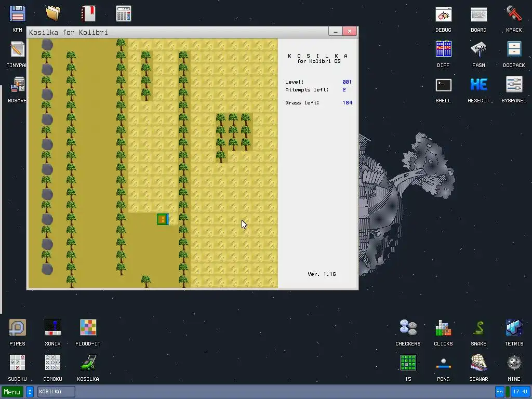Open the red bookmark notebook icon
Image resolution: width=532 pixels, height=399 pixels.
[88, 14]
